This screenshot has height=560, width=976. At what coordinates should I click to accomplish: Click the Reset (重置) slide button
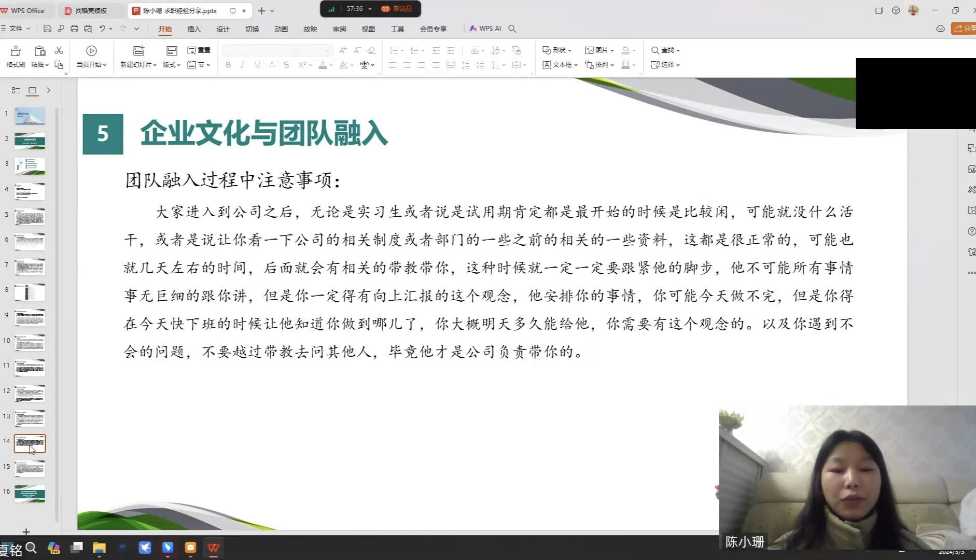tap(199, 50)
